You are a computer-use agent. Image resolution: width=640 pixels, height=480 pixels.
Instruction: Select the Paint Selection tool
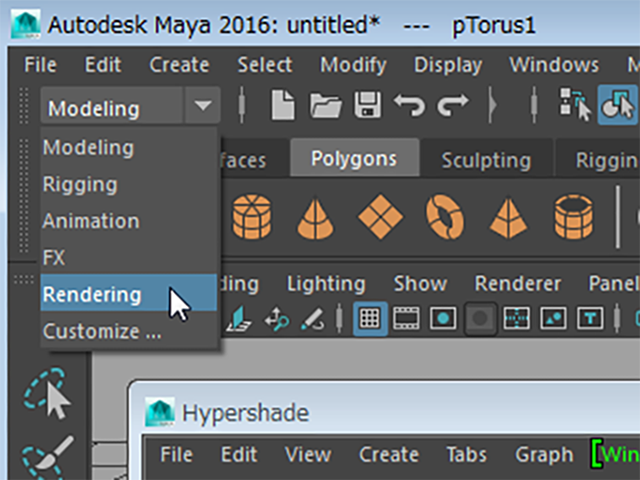pos(47,457)
